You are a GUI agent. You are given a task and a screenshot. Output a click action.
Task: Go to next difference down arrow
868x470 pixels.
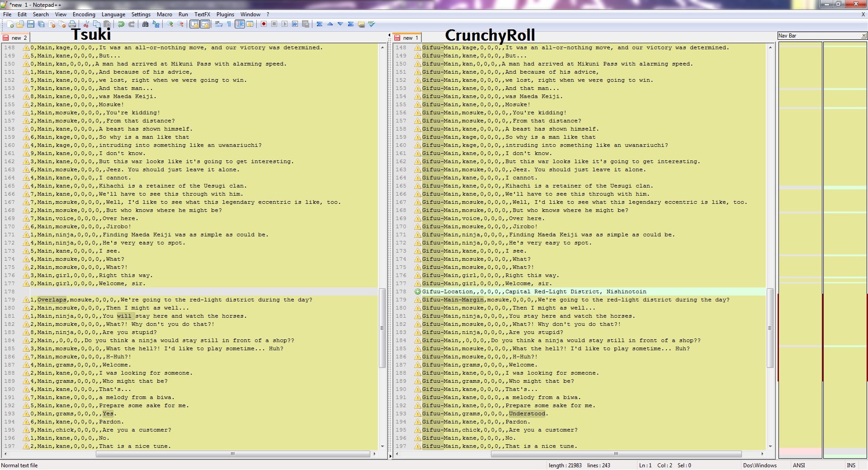point(340,24)
